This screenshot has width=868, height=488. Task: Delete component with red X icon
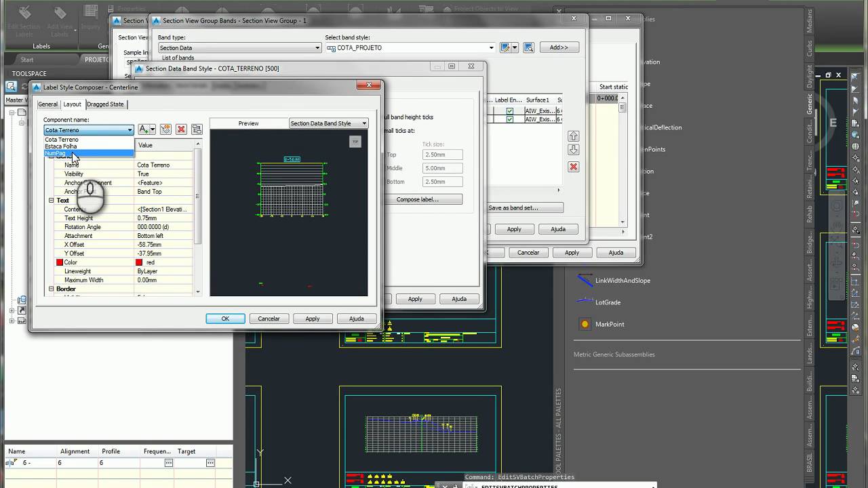click(x=181, y=129)
